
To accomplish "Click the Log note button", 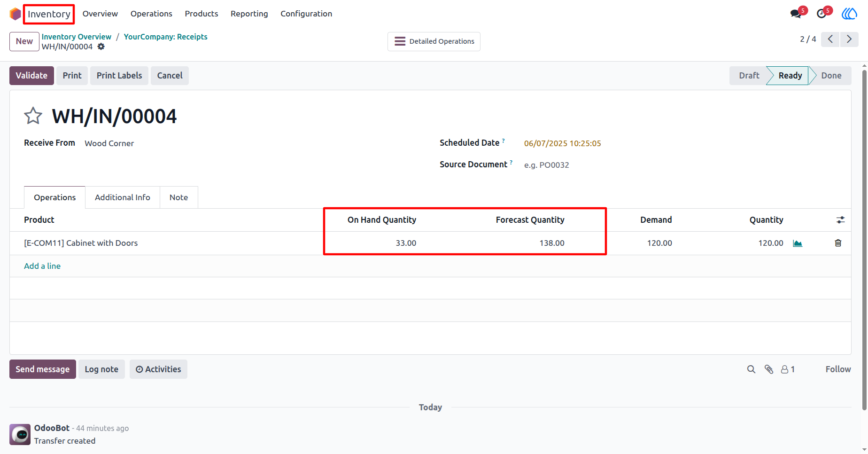I will coord(101,369).
